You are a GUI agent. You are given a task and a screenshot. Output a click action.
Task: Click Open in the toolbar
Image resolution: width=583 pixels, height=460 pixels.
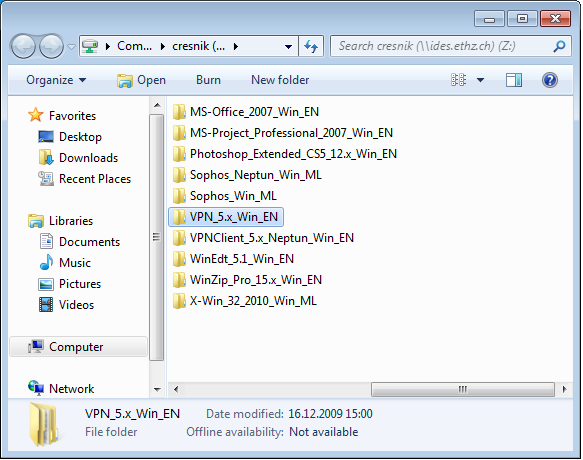click(141, 80)
